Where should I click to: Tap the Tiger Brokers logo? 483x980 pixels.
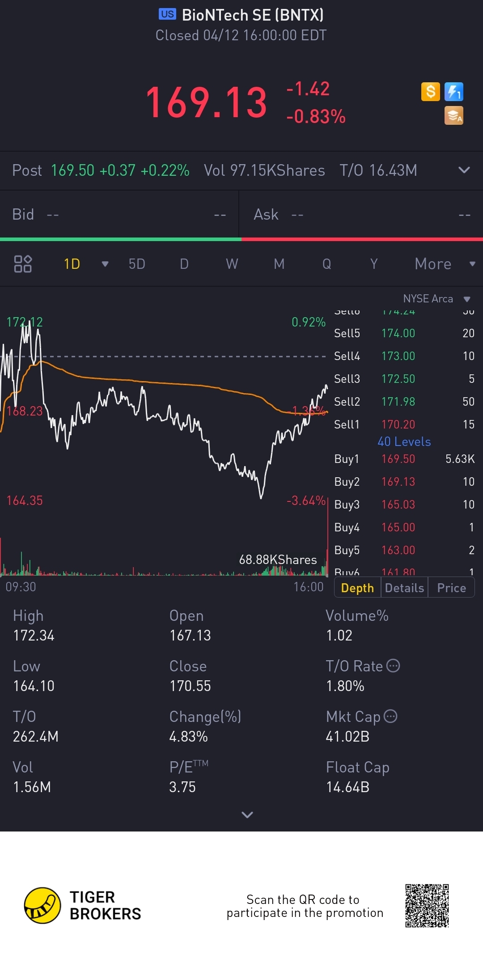[x=83, y=906]
